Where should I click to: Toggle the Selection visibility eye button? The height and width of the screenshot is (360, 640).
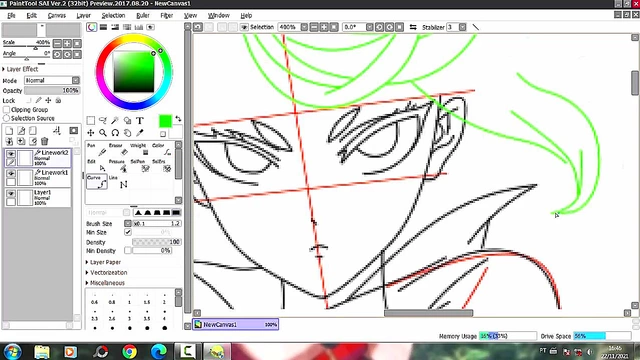244,27
